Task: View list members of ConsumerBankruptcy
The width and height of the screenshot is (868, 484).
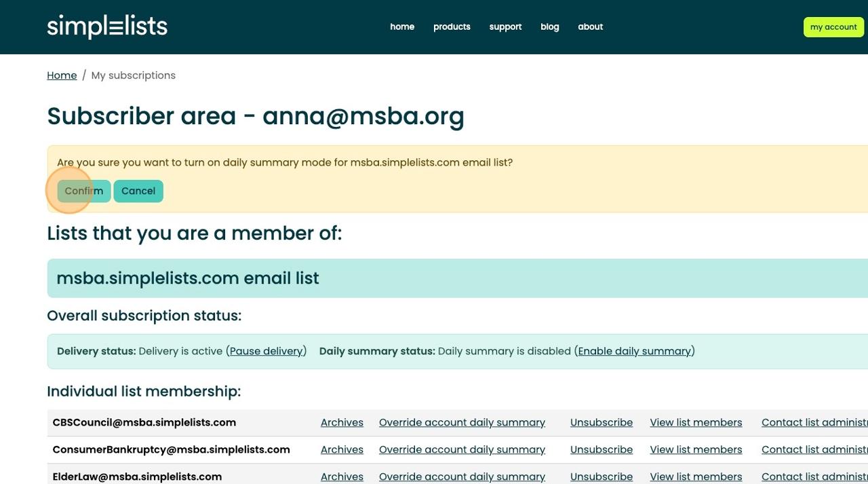Action: coord(696,449)
